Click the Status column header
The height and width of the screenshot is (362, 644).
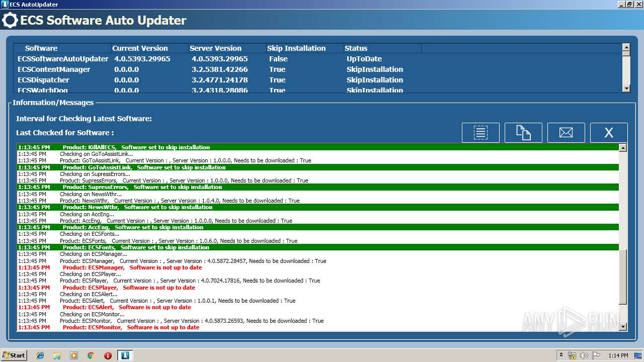[382, 48]
